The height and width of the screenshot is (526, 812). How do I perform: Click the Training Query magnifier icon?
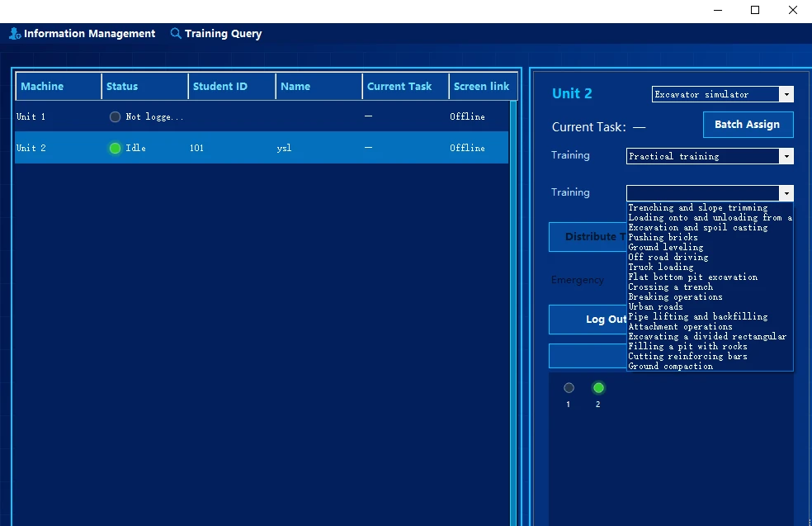176,33
